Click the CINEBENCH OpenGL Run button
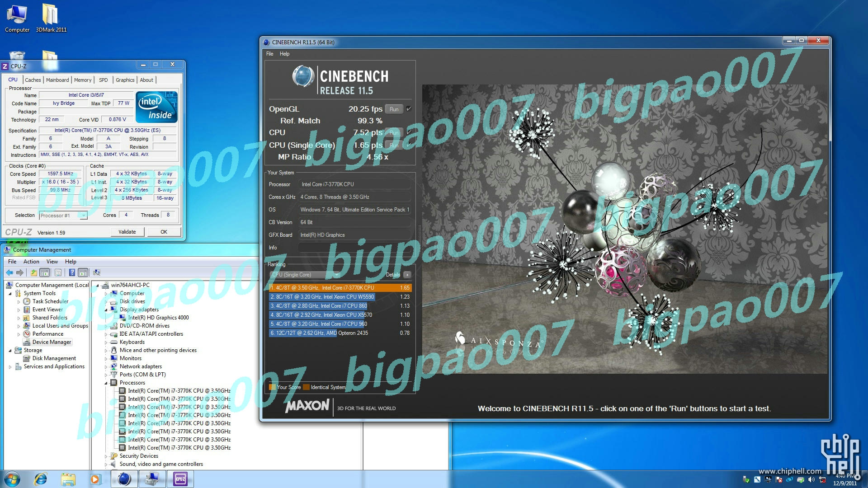868x488 pixels. point(393,108)
